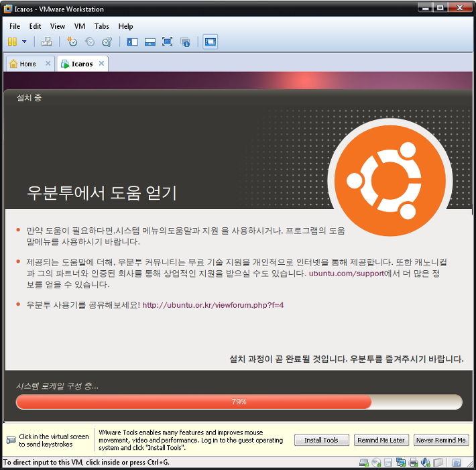The image size is (476, 470).
Task: Click the Never Remind Me button
Action: coord(441,440)
